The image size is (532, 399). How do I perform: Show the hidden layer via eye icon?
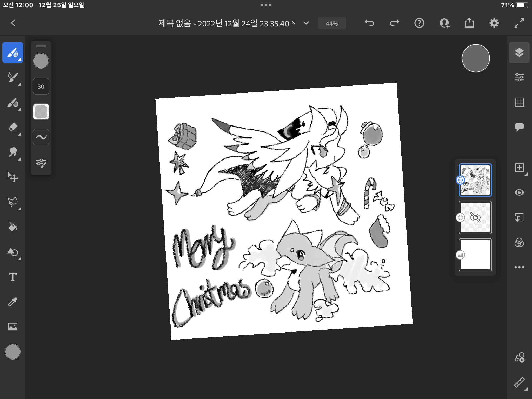(475, 217)
